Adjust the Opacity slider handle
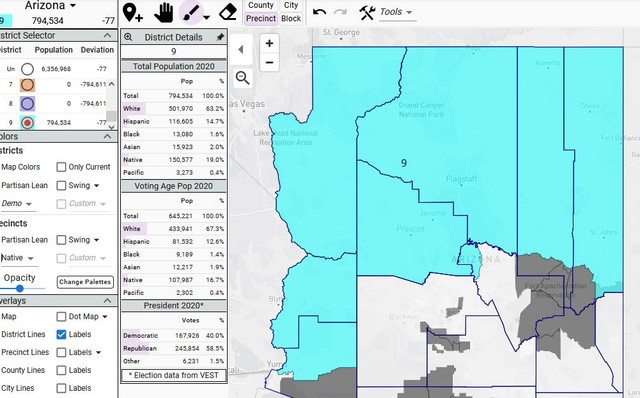640x398 pixels. point(20,289)
